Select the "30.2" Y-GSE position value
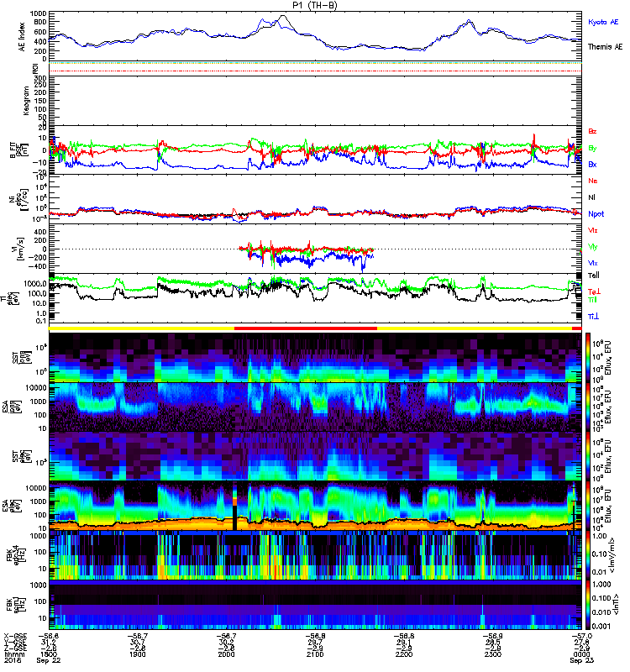The image size is (630, 672). tap(226, 642)
